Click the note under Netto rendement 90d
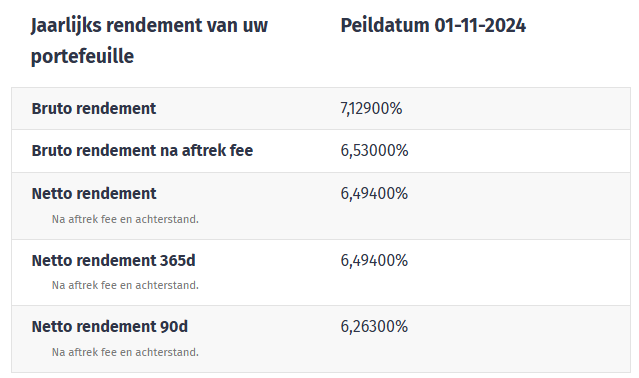This screenshot has width=639, height=378. pos(125,352)
